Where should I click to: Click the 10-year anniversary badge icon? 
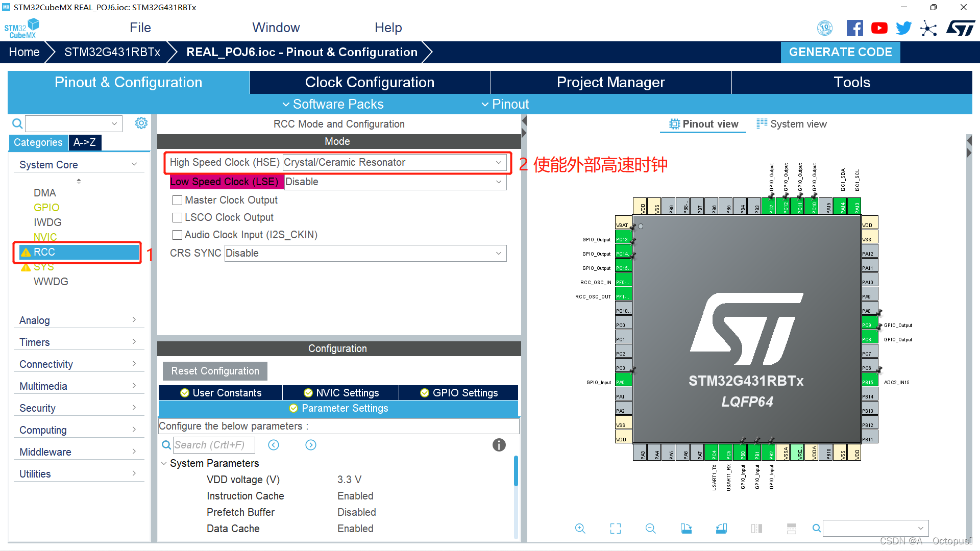(x=825, y=28)
